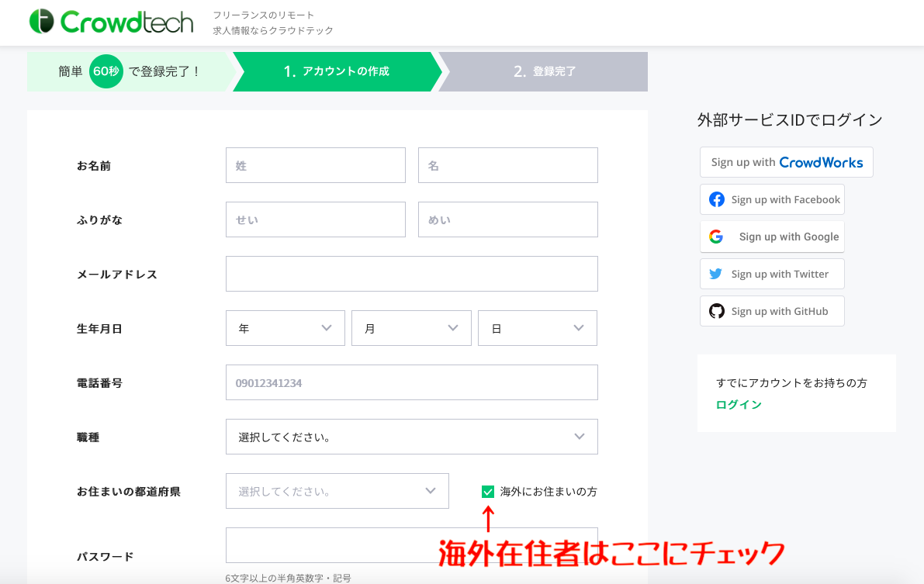Select step 1 アカウントの作成 in progress bar
Viewport: 924px width, 584px height.
pyautogui.click(x=335, y=71)
